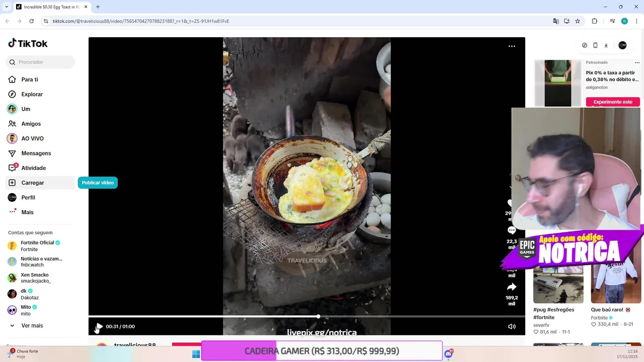Open the sponsored ad three-dot menu
This screenshot has width=644, height=362.
point(637,63)
